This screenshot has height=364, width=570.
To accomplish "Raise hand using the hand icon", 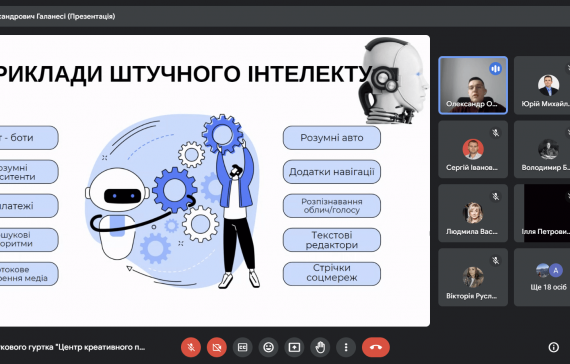I will (320, 347).
